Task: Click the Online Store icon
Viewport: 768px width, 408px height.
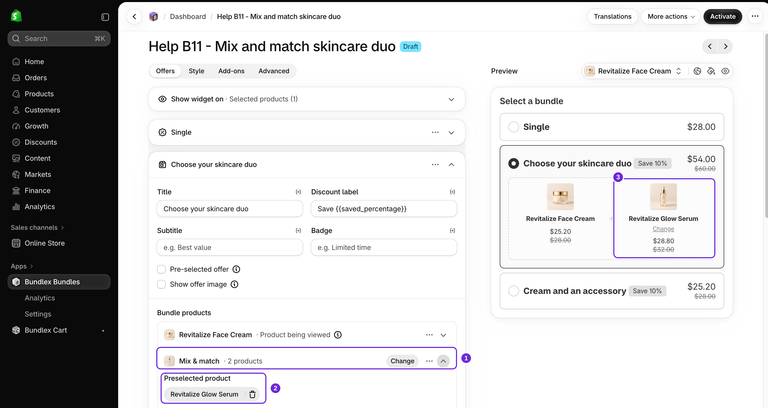Action: 16,243
